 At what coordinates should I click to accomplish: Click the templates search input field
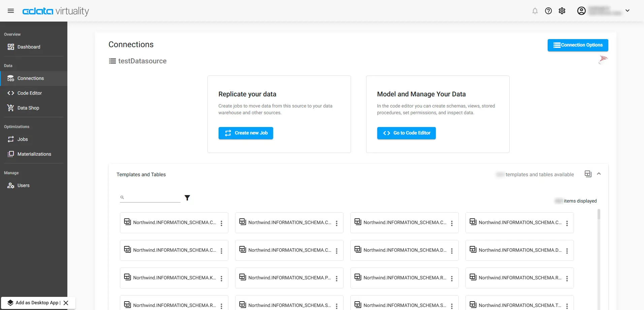click(152, 197)
